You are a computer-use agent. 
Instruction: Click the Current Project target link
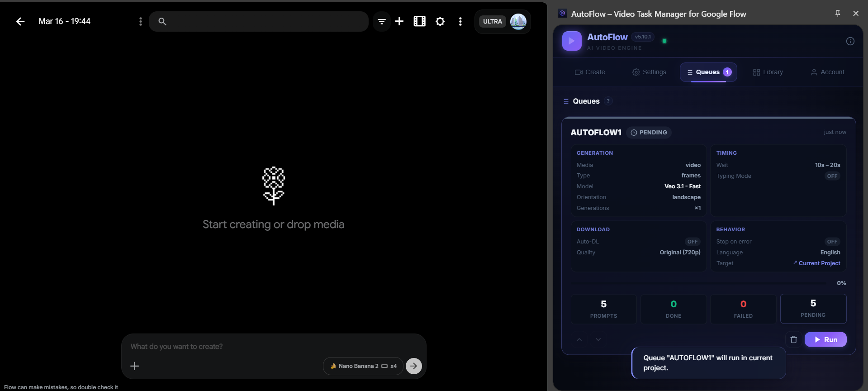pyautogui.click(x=819, y=263)
